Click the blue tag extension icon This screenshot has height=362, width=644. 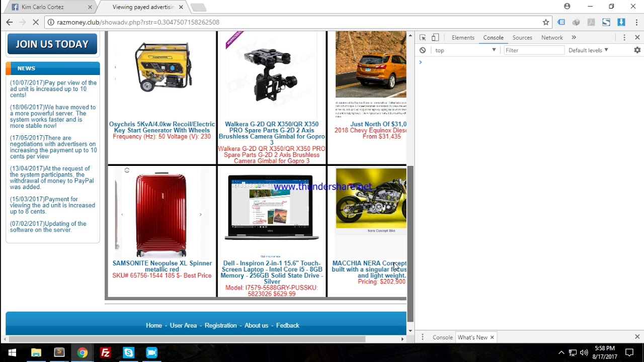tap(561, 22)
